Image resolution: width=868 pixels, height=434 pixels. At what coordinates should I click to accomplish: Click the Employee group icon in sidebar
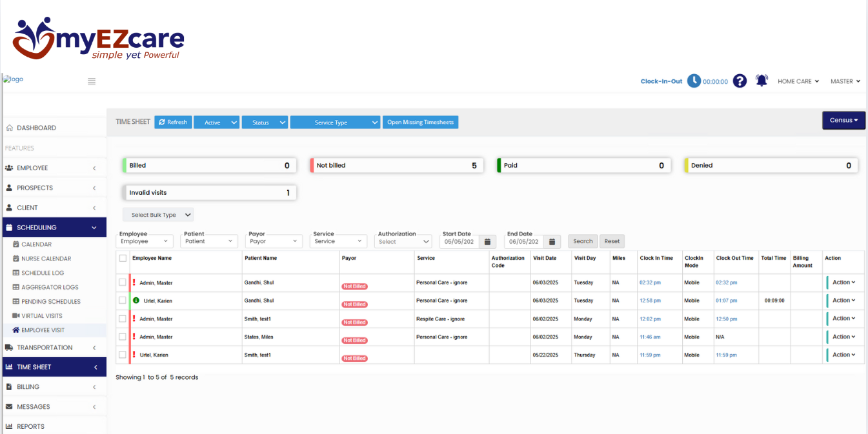[x=9, y=168]
